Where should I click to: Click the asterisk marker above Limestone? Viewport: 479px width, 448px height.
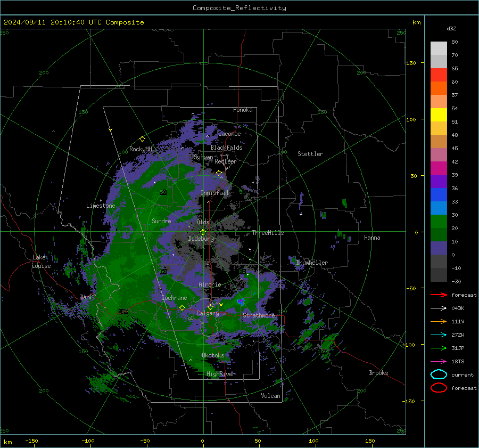[x=101, y=201]
